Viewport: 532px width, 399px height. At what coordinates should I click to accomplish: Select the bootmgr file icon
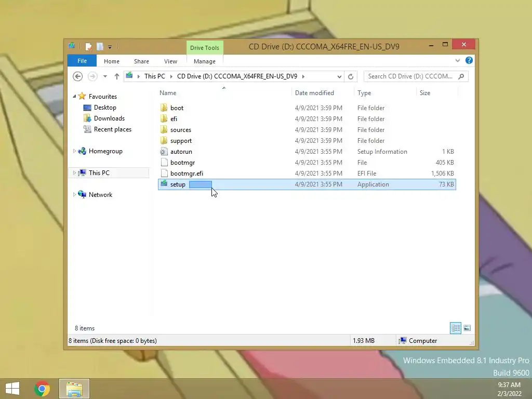164,162
